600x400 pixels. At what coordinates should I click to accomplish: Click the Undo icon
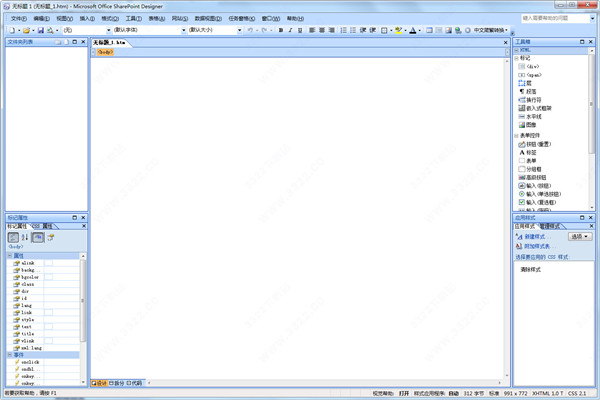tap(250, 30)
